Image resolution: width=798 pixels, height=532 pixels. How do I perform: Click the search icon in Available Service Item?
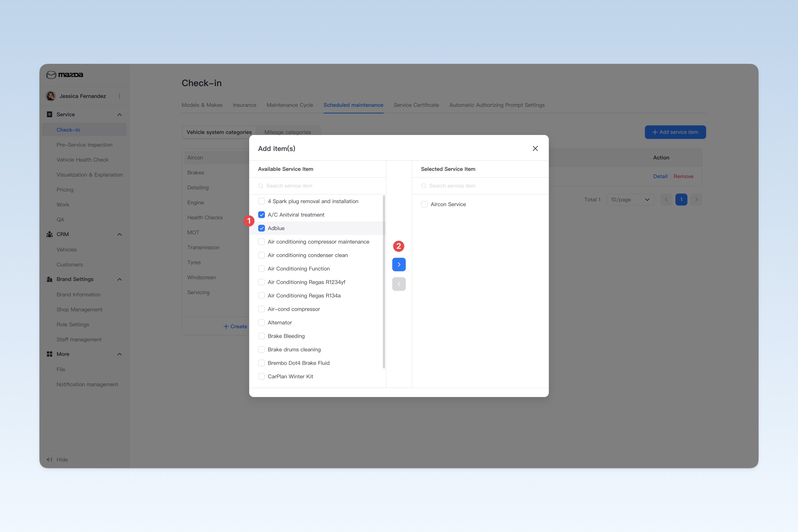(x=261, y=186)
